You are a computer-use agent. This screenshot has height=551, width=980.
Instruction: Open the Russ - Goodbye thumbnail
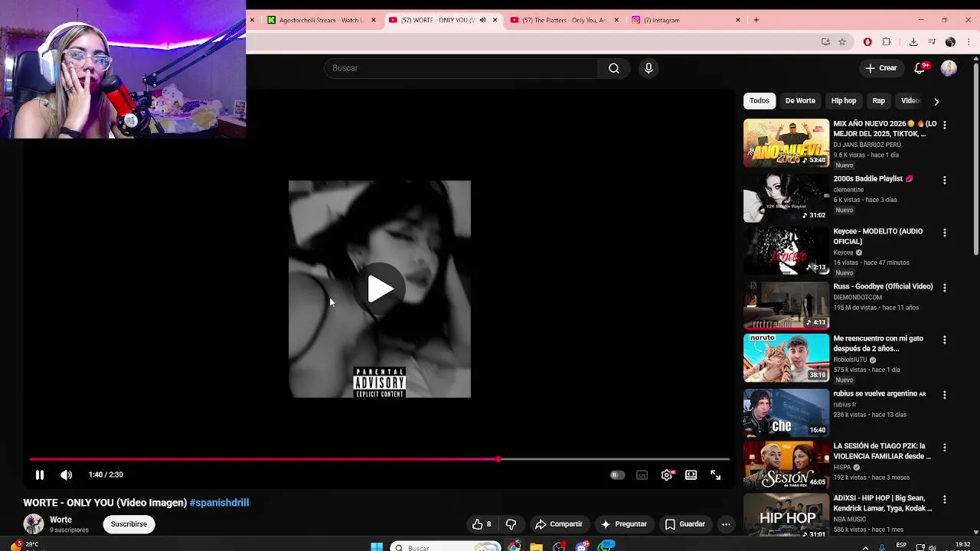pyautogui.click(x=786, y=305)
